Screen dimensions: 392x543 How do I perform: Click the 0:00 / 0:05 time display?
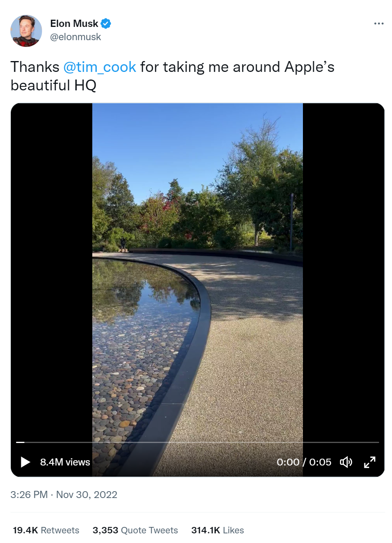304,462
